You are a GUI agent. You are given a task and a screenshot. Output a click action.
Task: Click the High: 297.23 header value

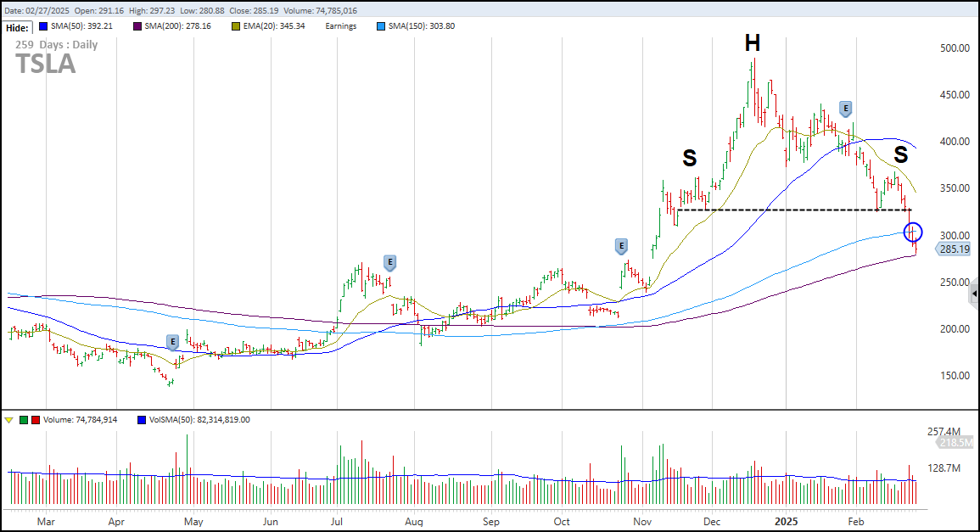154,11
